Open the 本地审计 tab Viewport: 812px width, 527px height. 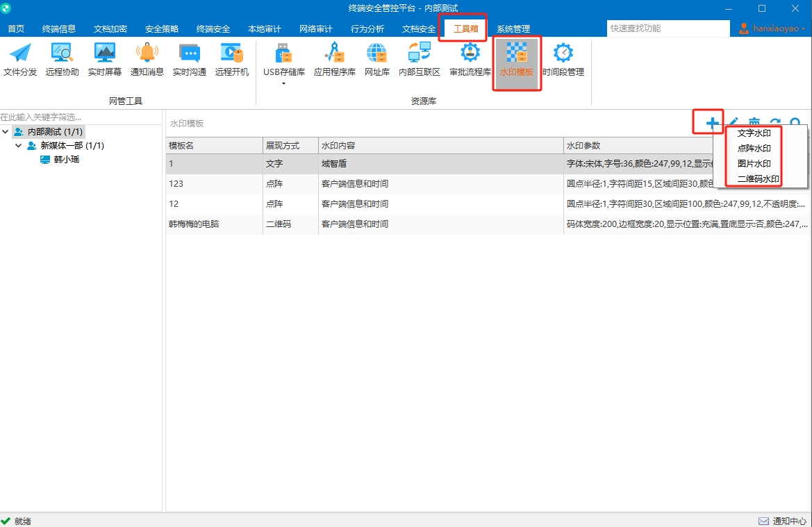(x=264, y=28)
